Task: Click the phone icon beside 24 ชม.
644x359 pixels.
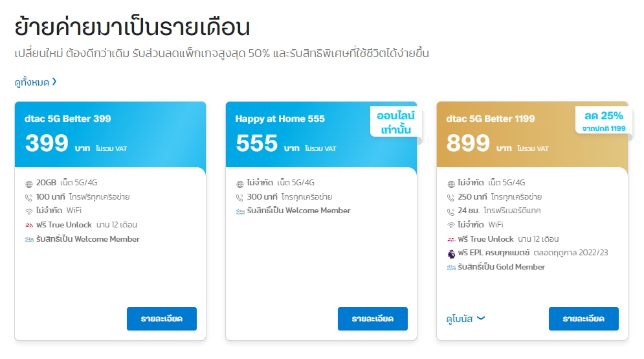Action: (451, 211)
